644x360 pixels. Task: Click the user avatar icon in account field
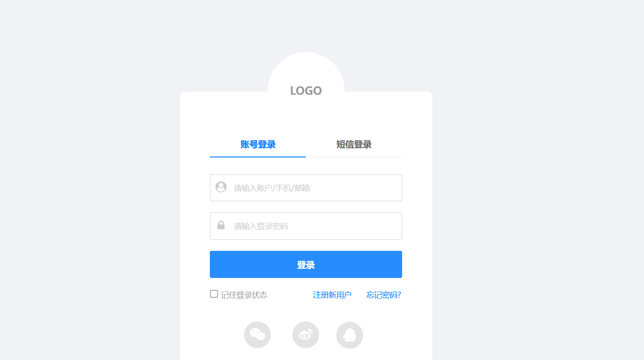[x=221, y=187]
